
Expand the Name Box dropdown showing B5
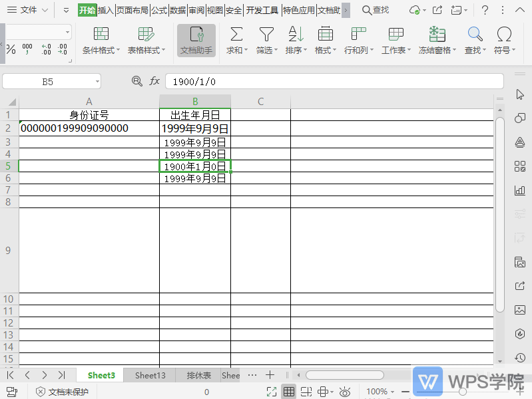point(97,81)
